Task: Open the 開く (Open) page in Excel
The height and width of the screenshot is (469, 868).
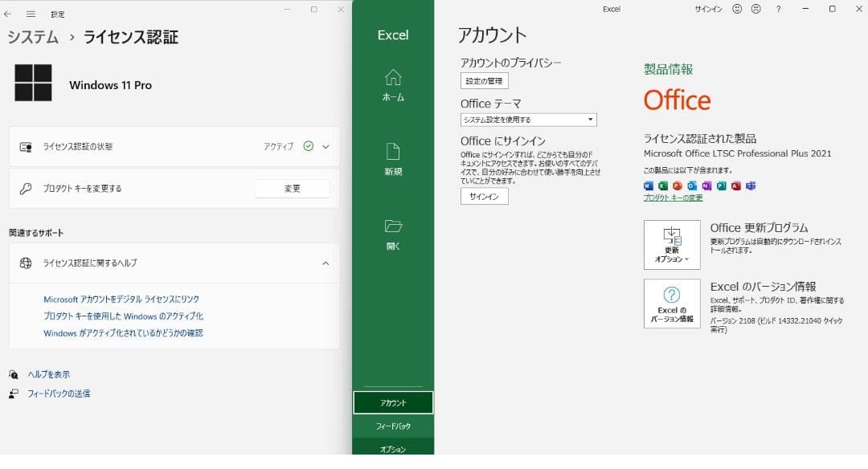Action: pyautogui.click(x=393, y=234)
